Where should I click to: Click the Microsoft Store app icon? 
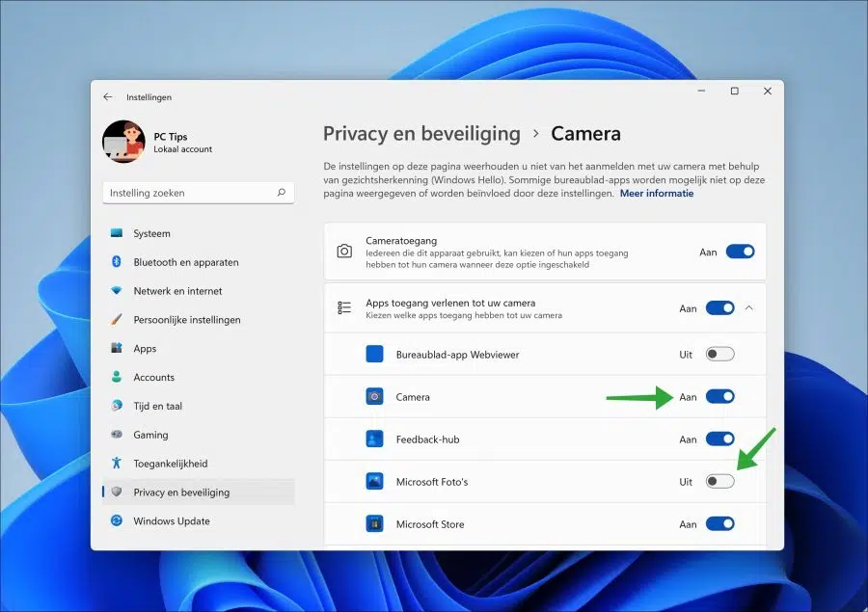point(375,524)
